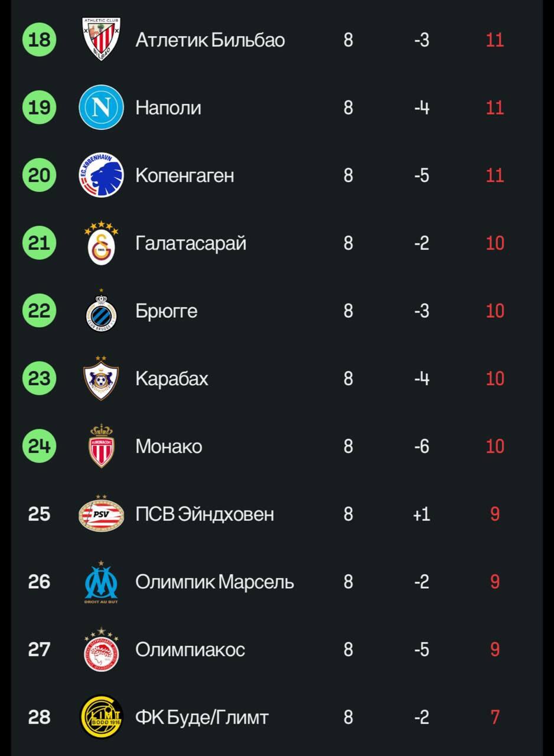
Task: Click the ПСВ Эйндховен team name
Action: pyautogui.click(x=204, y=514)
